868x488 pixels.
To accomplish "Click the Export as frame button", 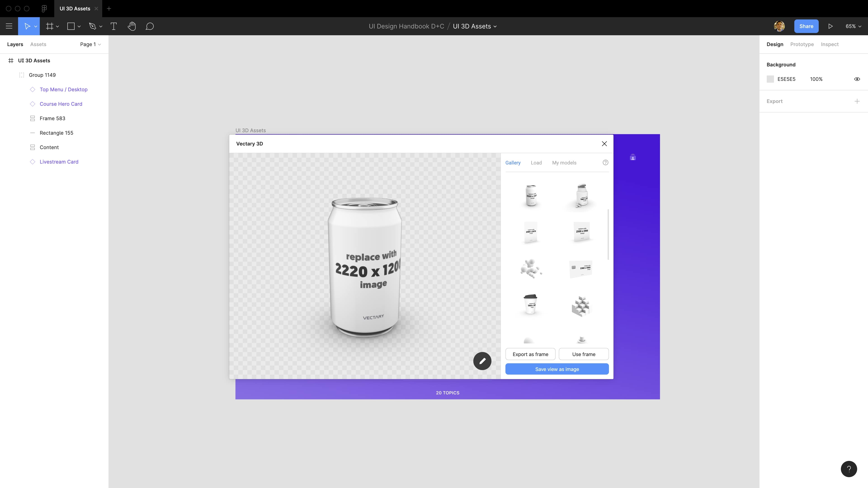I will pyautogui.click(x=530, y=354).
